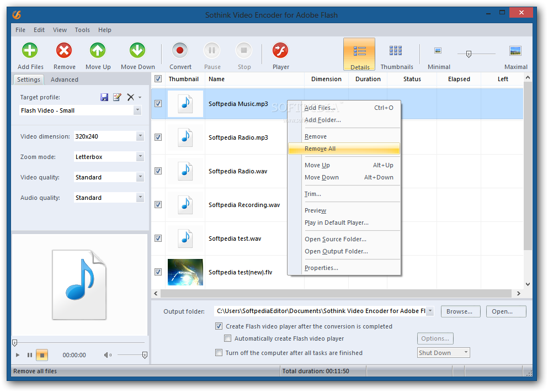The width and height of the screenshot is (548, 392).
Task: Open the Audio quality dropdown
Action: (x=140, y=197)
